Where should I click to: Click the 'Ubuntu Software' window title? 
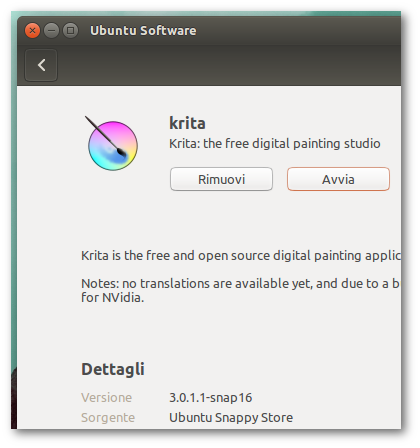[x=143, y=31]
